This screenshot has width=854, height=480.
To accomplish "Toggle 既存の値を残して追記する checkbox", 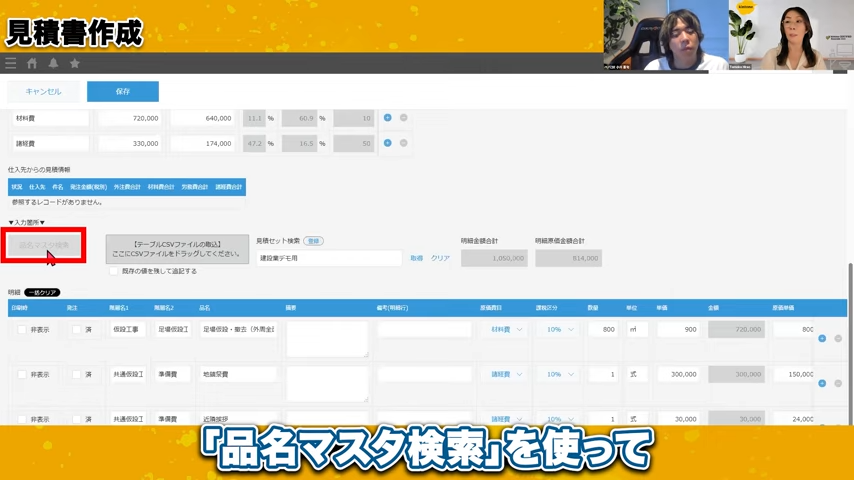I will click(113, 271).
